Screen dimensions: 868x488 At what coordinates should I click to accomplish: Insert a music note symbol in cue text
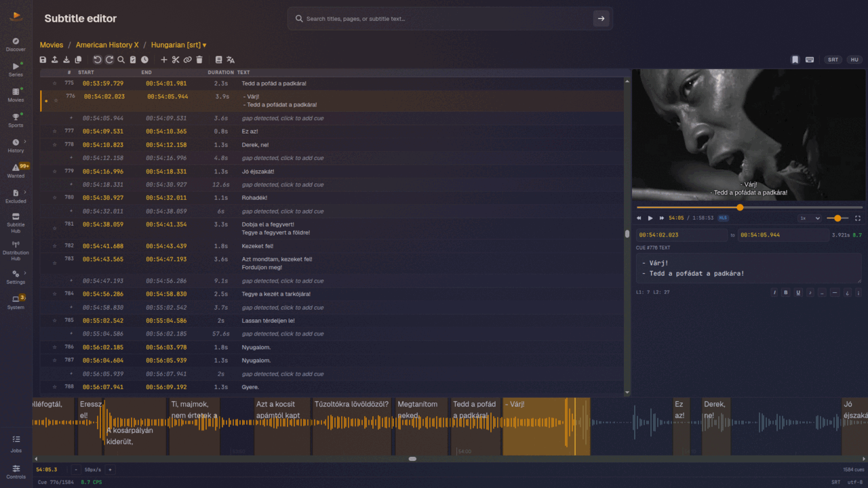click(x=810, y=293)
